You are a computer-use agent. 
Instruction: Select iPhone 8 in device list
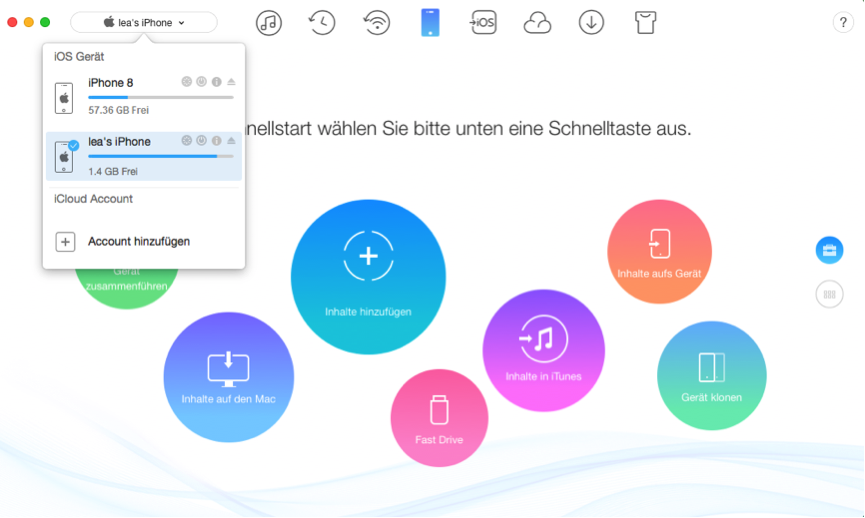pyautogui.click(x=144, y=97)
